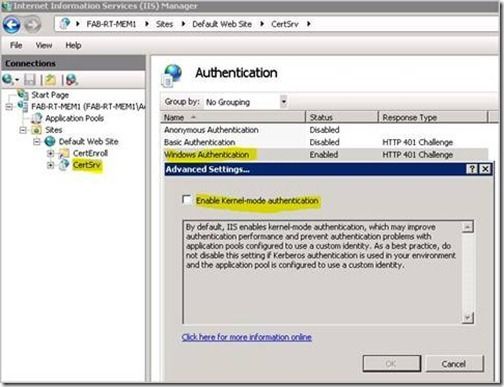Click the FAB-RT-MEM1 server icon in tree
The width and height of the screenshot is (504, 387).
[x=23, y=106]
